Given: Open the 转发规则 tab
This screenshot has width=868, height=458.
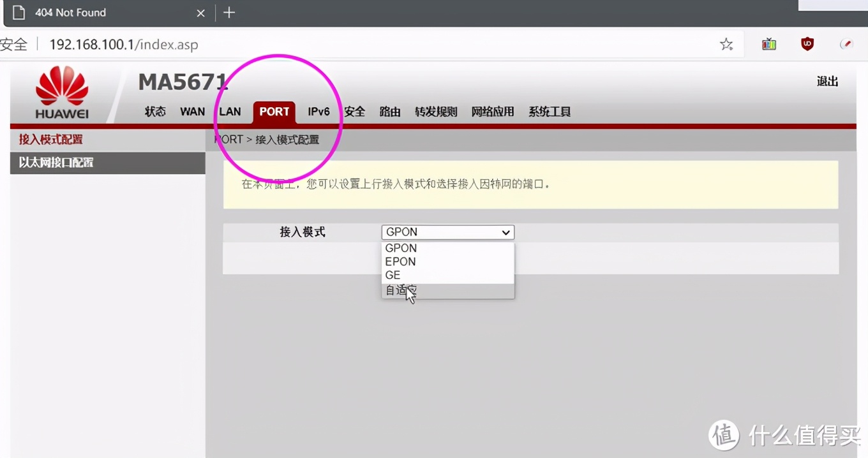Looking at the screenshot, I should coord(436,112).
